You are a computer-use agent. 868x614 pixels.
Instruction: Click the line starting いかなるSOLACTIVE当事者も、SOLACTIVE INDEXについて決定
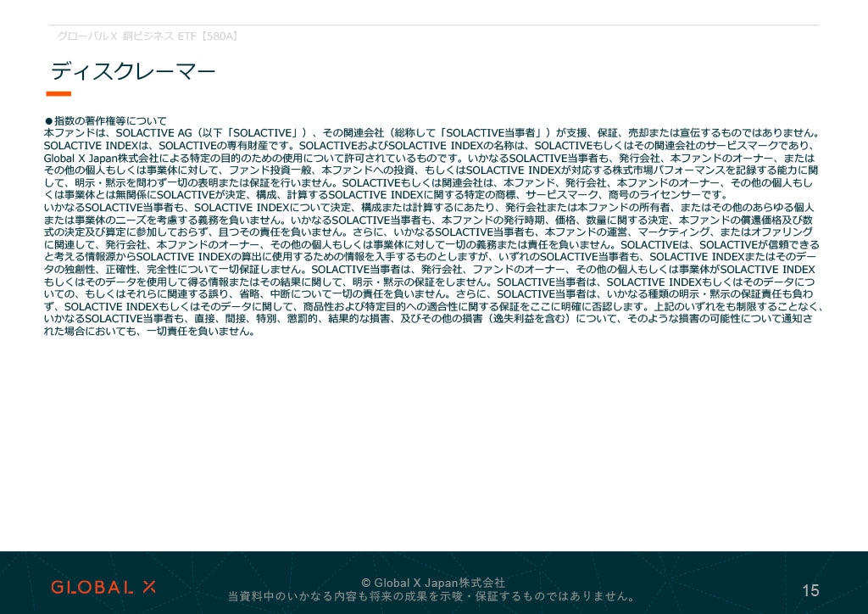coord(429,208)
